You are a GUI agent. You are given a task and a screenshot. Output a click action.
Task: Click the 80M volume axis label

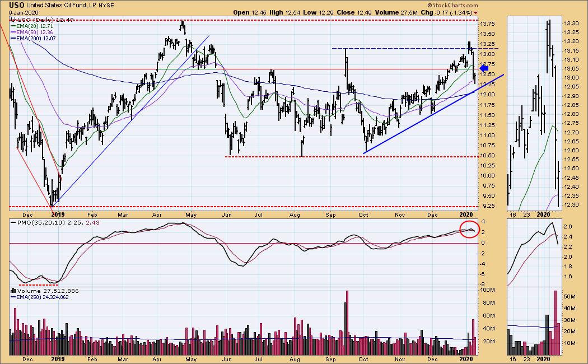click(488, 303)
